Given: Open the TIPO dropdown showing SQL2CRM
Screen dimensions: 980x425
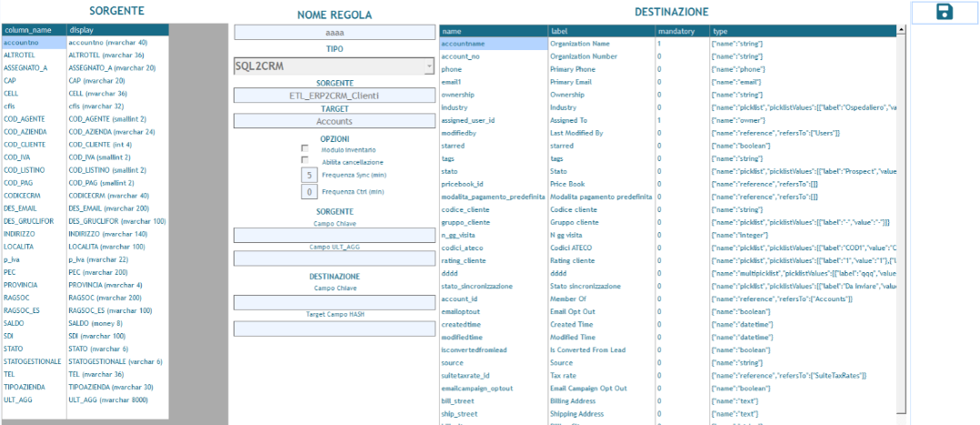Looking at the screenshot, I should pos(334,66).
